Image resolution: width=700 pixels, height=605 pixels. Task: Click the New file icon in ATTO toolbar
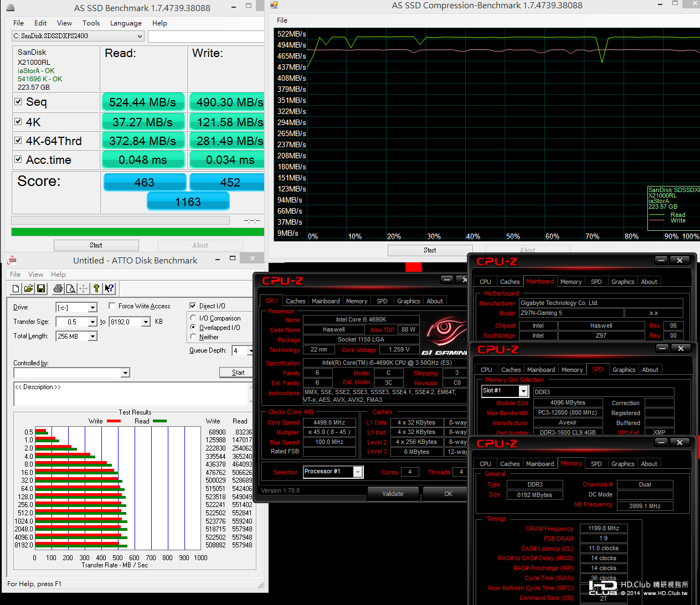pos(16,288)
